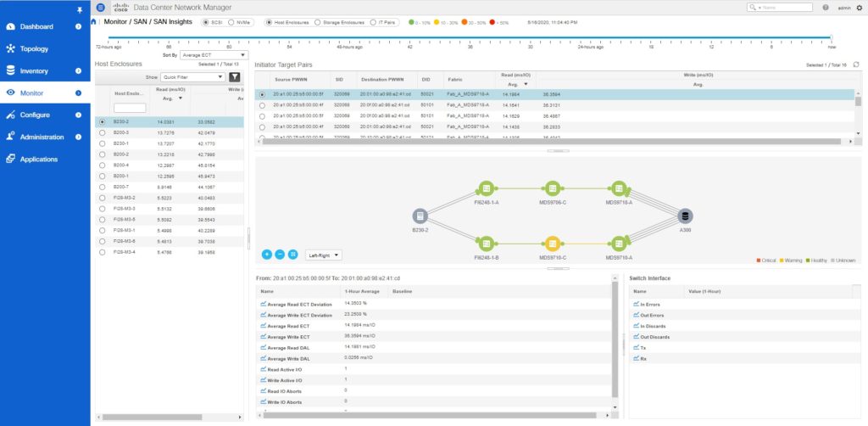Expand the Administration submenu arrow
Screen dimensions: 868x426
[79, 137]
